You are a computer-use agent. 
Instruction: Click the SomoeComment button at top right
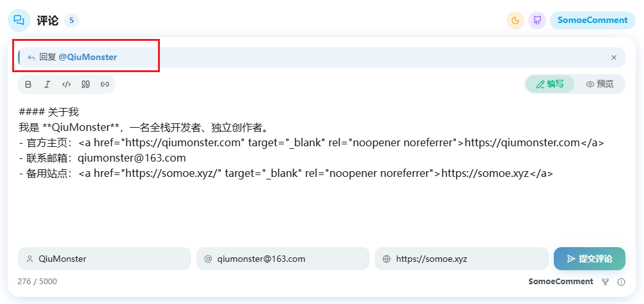(x=593, y=20)
